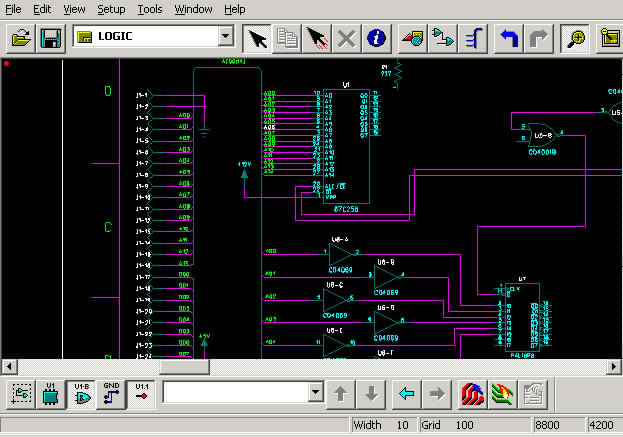Click the Copy pages toolbar icon
This screenshot has width=623, height=437.
(287, 38)
